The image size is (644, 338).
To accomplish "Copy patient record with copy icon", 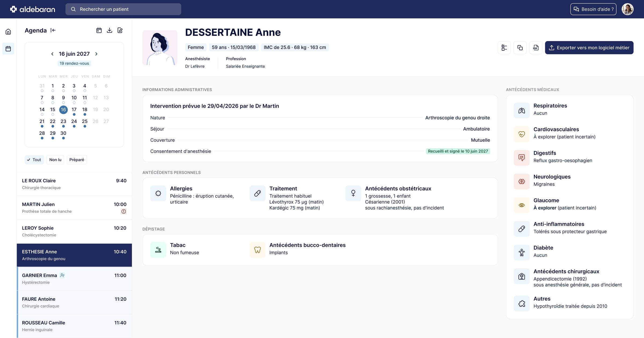I will point(520,48).
